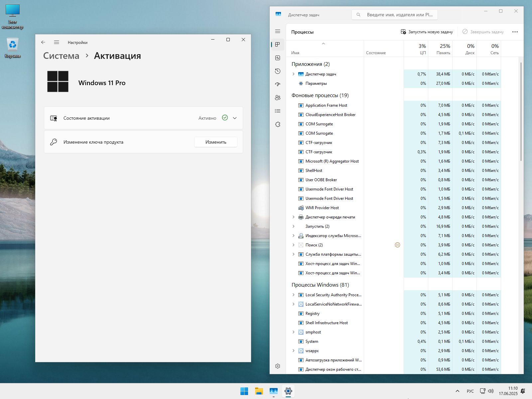The image size is (532, 399).
Task: Click the paused status icon on Поиск row
Action: coord(397,245)
